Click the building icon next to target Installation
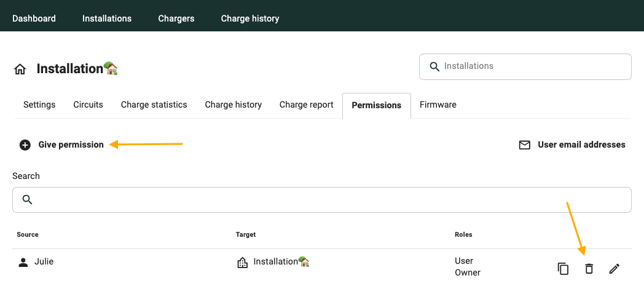 click(243, 263)
